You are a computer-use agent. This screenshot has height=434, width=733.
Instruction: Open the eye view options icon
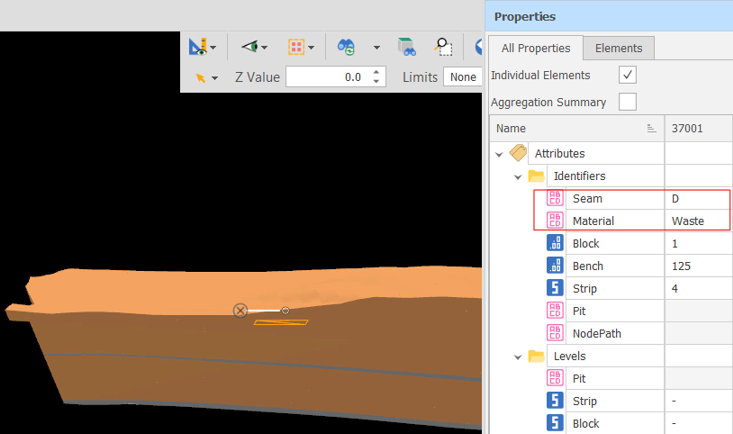coord(250,46)
